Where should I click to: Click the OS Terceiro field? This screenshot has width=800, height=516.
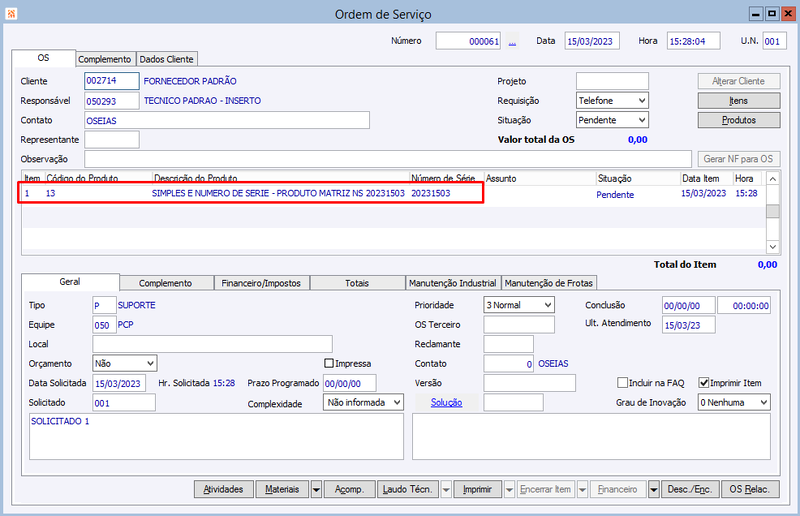pyautogui.click(x=519, y=325)
